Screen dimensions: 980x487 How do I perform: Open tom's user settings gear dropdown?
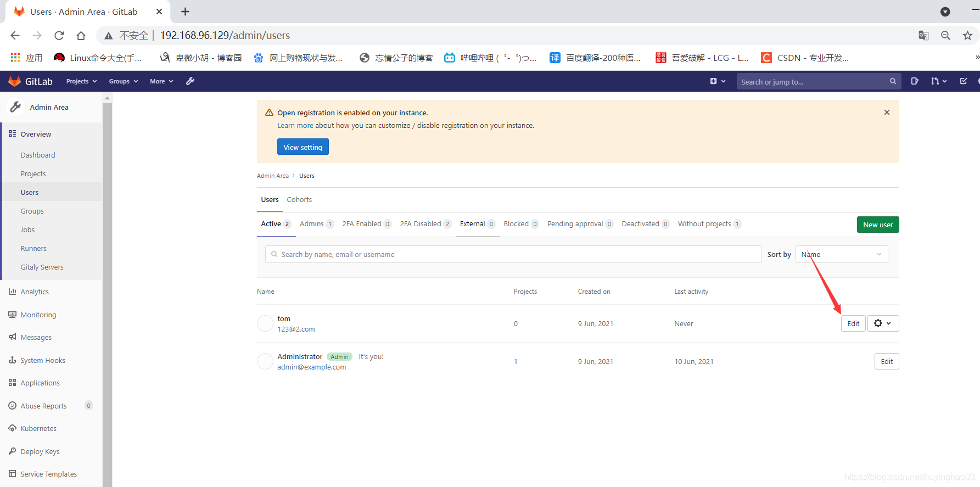[x=883, y=323]
